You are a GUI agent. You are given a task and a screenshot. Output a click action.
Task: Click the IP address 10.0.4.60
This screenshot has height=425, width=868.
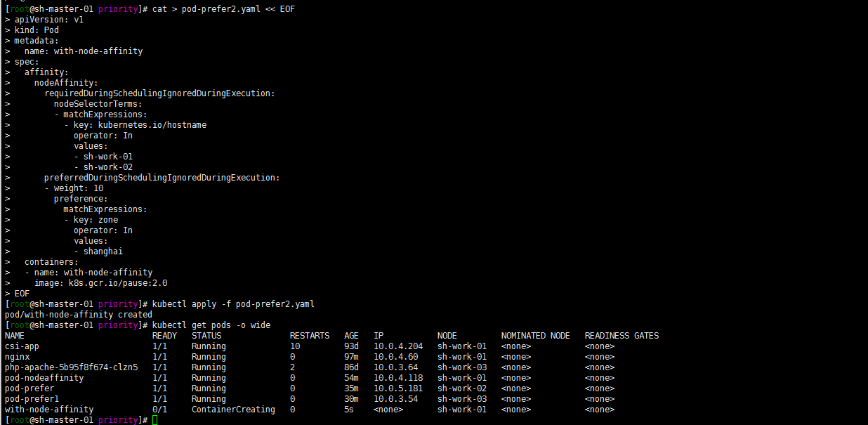pyautogui.click(x=395, y=357)
